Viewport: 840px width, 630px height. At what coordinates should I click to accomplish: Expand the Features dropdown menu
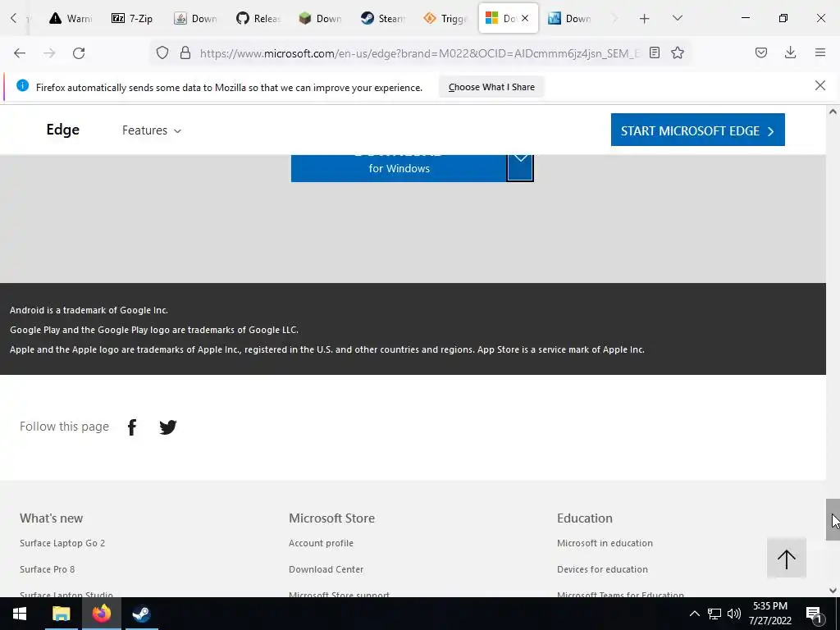point(152,130)
